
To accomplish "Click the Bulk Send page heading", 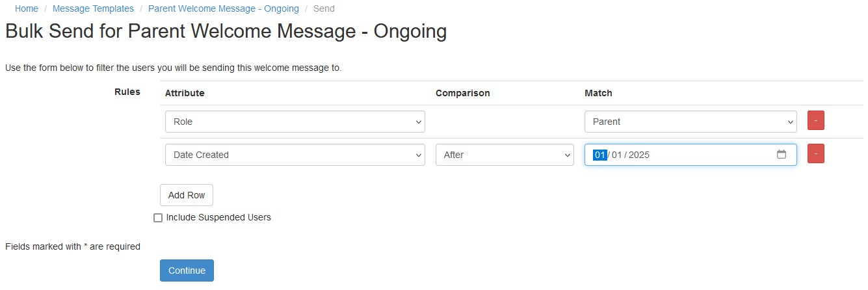I will pyautogui.click(x=226, y=31).
